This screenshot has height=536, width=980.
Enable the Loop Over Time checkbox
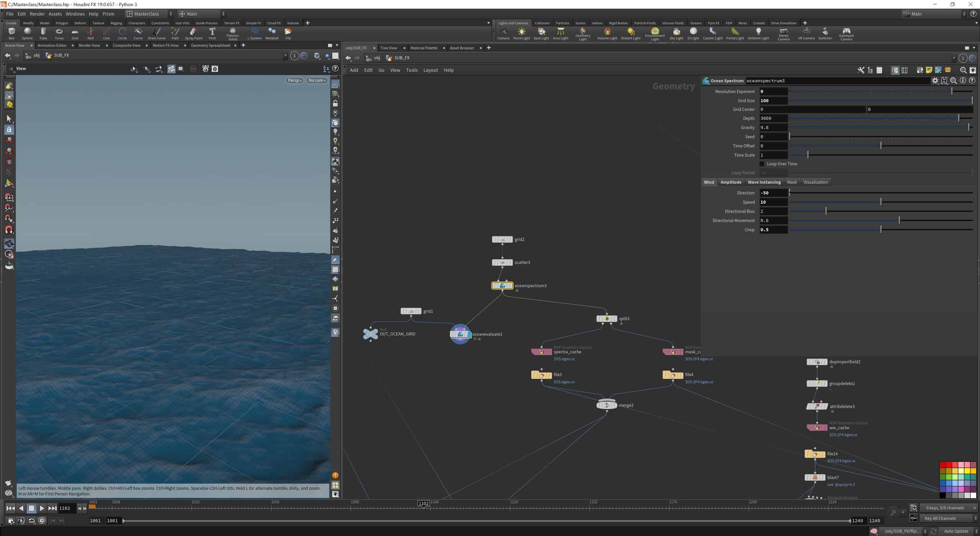point(762,164)
